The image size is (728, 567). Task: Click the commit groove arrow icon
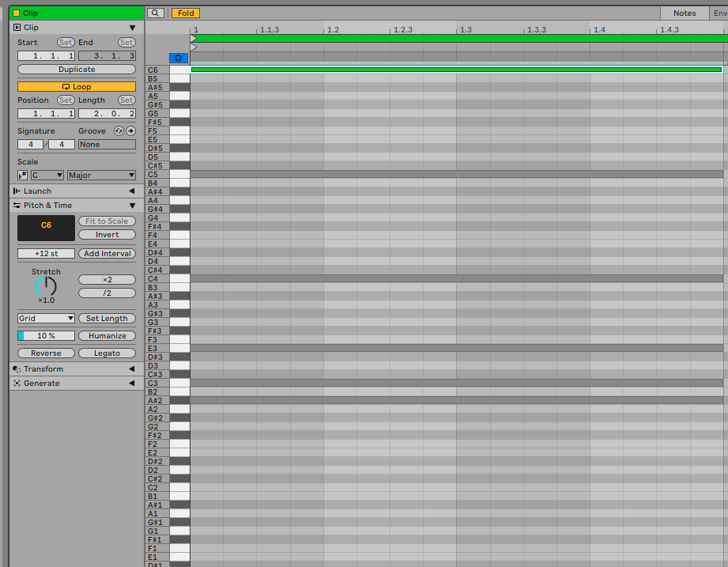(130, 131)
